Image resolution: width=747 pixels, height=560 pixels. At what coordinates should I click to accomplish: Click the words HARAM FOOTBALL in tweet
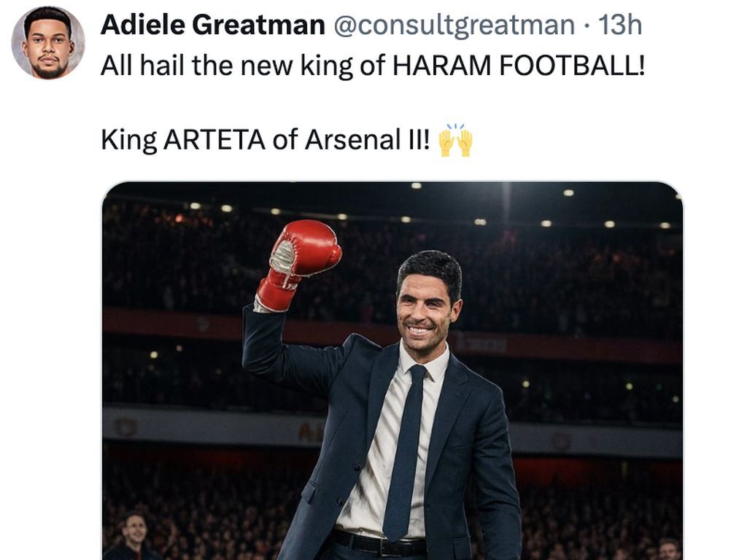click(x=518, y=66)
